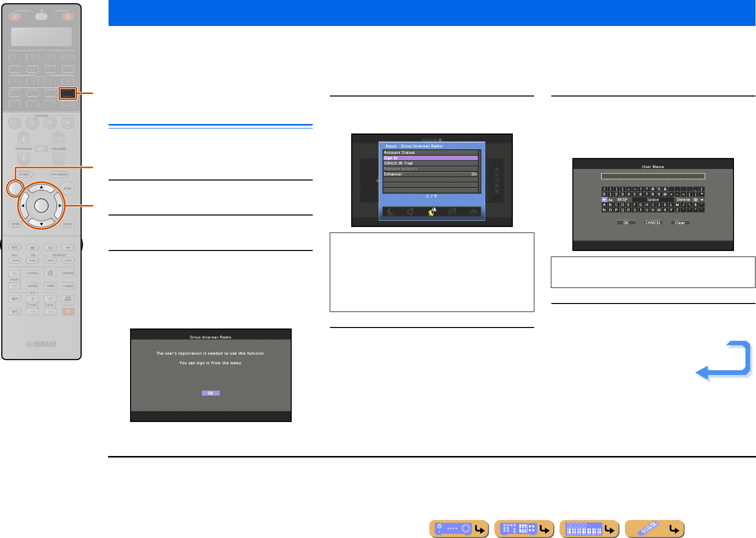Click the highlighted black input button on remote
This screenshot has height=538, width=756.
[x=68, y=93]
